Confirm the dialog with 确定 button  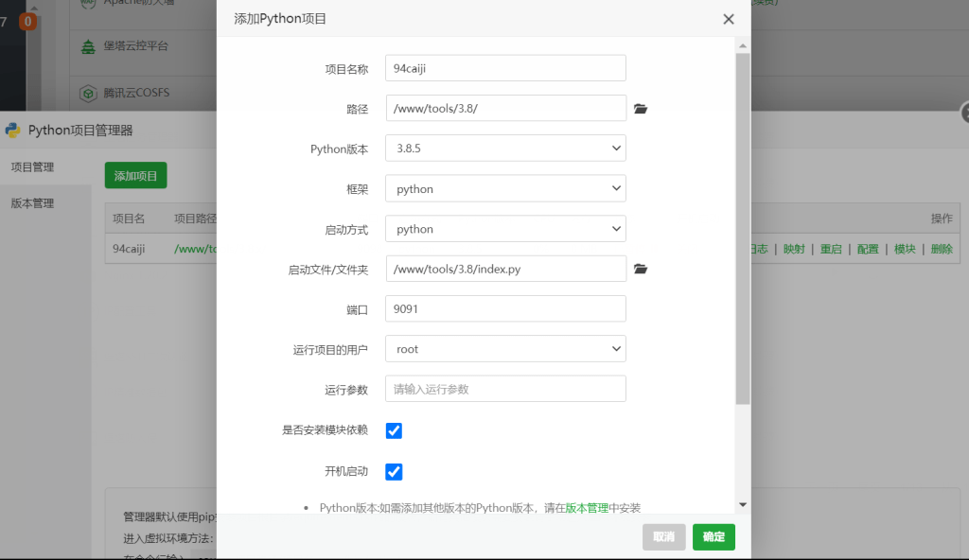713,536
